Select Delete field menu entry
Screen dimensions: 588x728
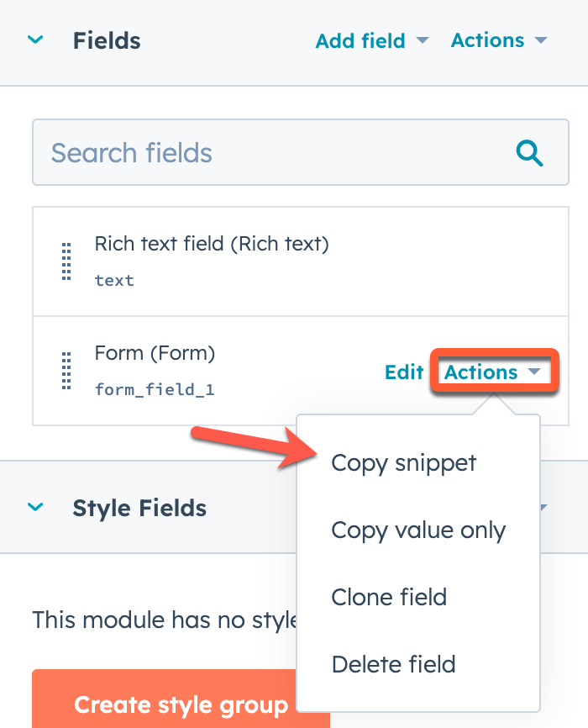click(x=393, y=664)
